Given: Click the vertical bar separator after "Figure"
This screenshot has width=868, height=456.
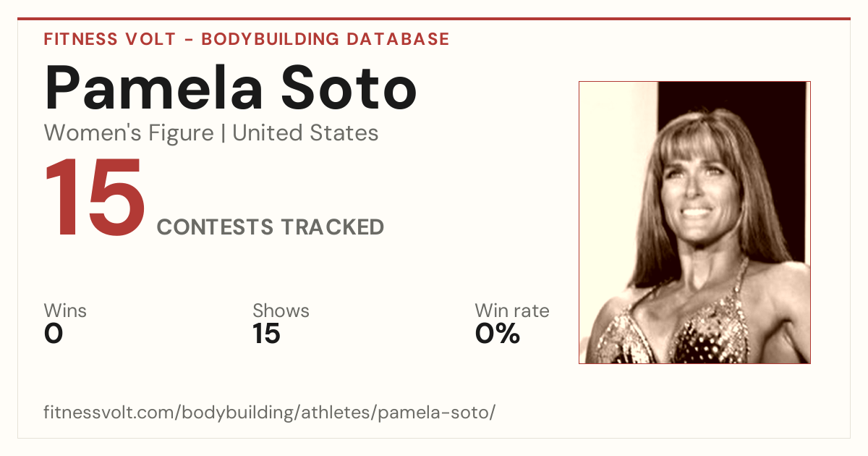Looking at the screenshot, I should coord(223,134).
